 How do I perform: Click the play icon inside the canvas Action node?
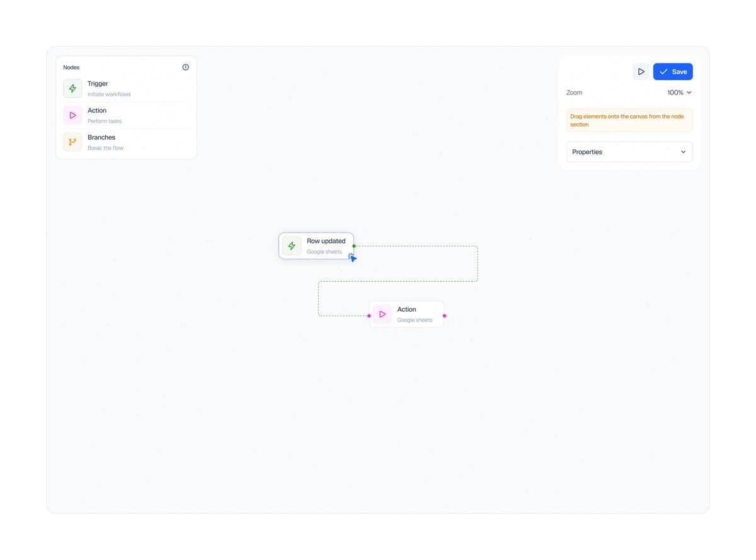[382, 314]
